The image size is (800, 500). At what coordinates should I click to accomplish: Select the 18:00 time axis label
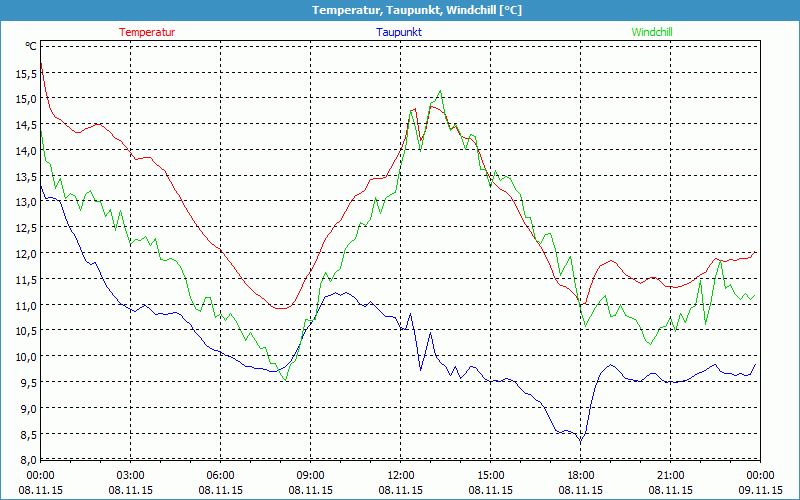pyautogui.click(x=581, y=475)
